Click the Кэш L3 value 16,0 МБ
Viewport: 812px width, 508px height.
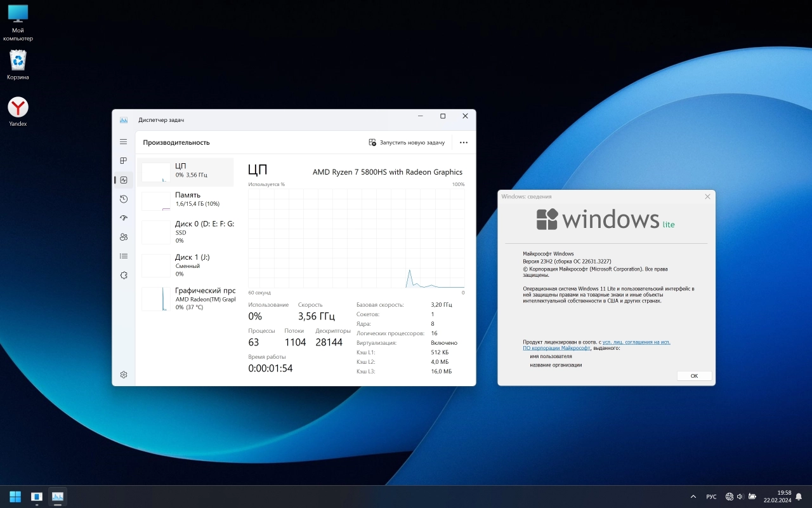coord(442,371)
